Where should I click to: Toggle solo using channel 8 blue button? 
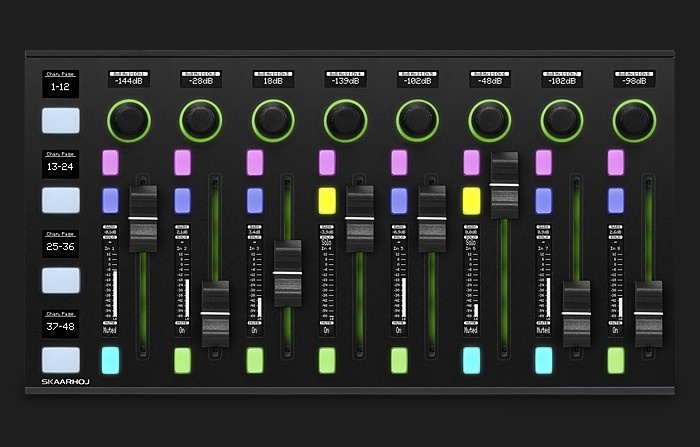tap(615, 200)
